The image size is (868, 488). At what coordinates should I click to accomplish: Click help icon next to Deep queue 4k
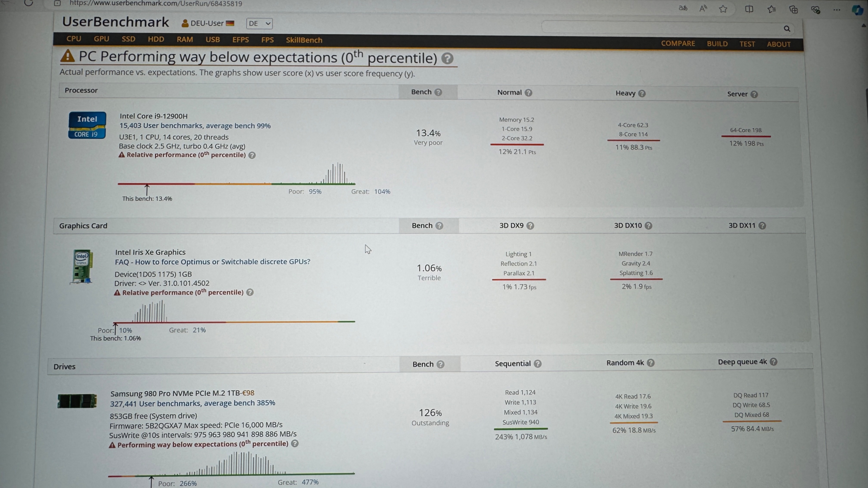774,362
